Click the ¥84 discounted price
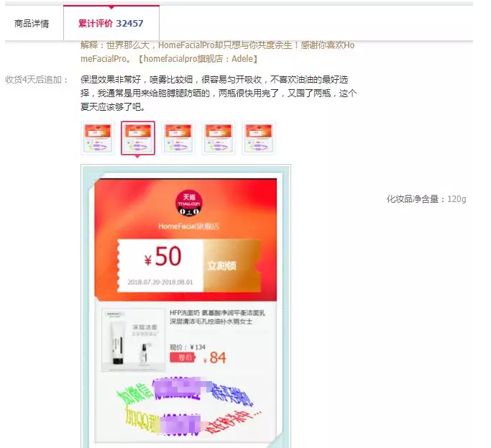Screen dimensions: 491x448 click(215, 358)
